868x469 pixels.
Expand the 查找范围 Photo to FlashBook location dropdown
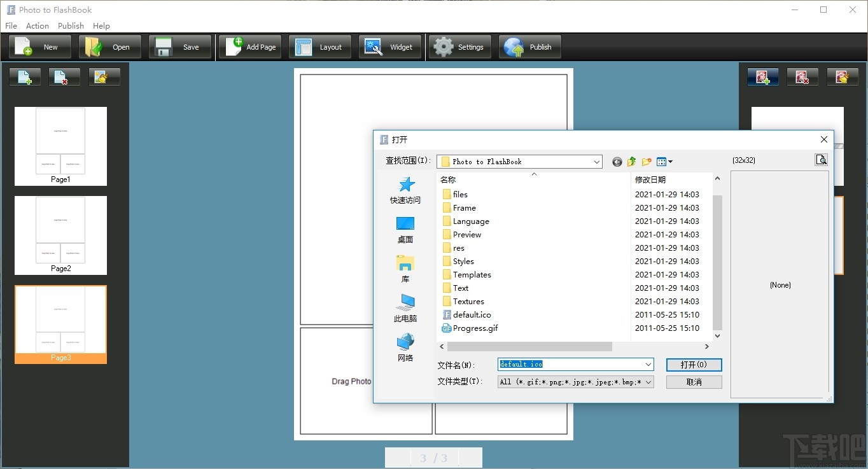coord(596,162)
